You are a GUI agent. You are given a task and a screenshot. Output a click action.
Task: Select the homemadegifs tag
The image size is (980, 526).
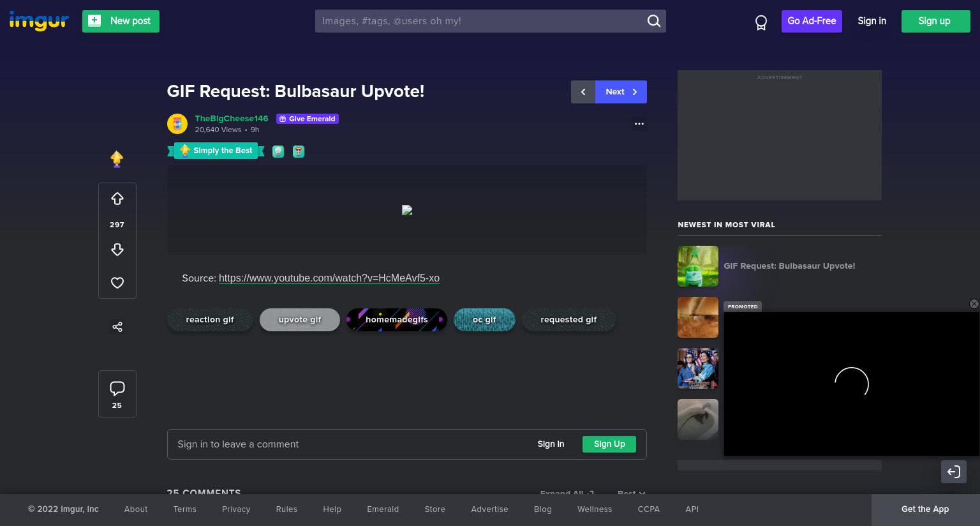(397, 320)
